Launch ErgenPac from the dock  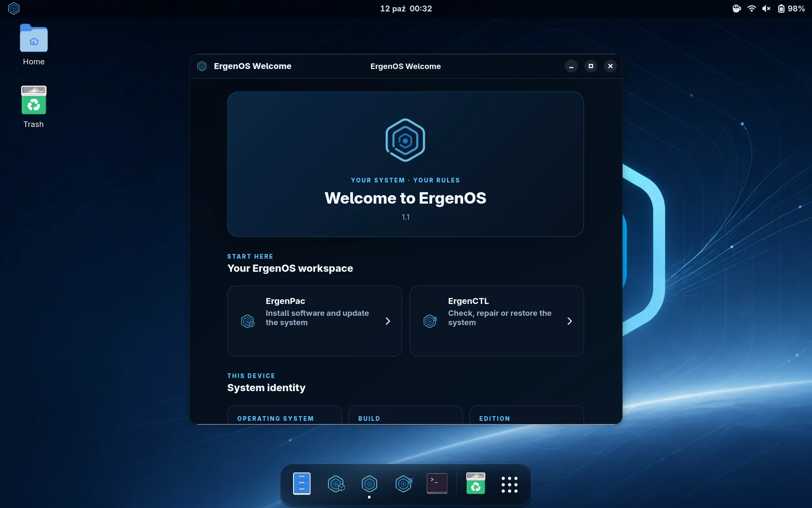pyautogui.click(x=336, y=483)
